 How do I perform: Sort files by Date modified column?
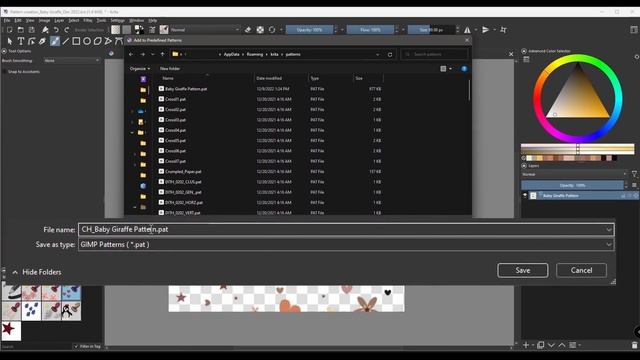269,78
